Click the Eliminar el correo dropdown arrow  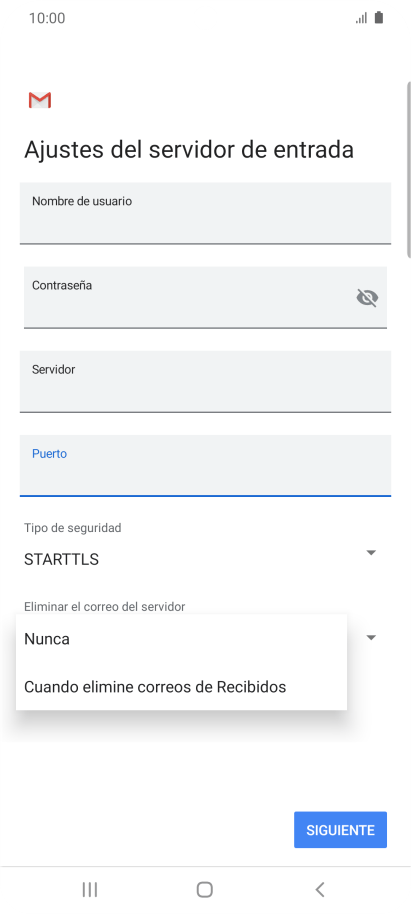(371, 637)
